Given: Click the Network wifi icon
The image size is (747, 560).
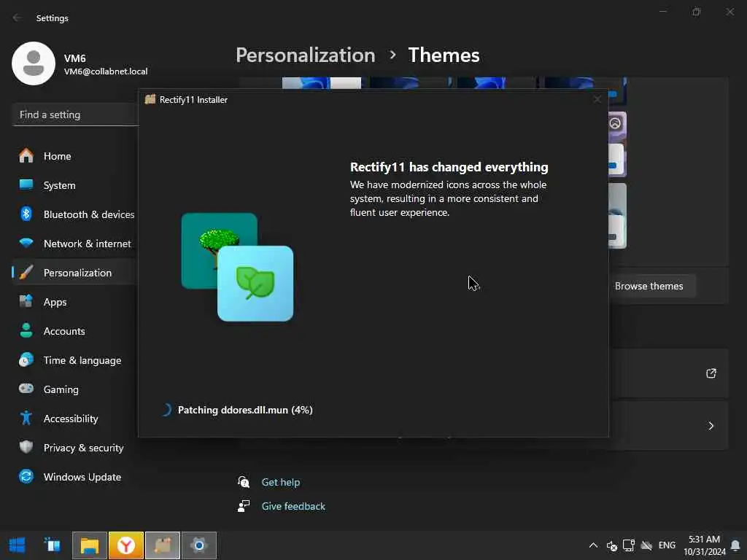Looking at the screenshot, I should [26, 243].
